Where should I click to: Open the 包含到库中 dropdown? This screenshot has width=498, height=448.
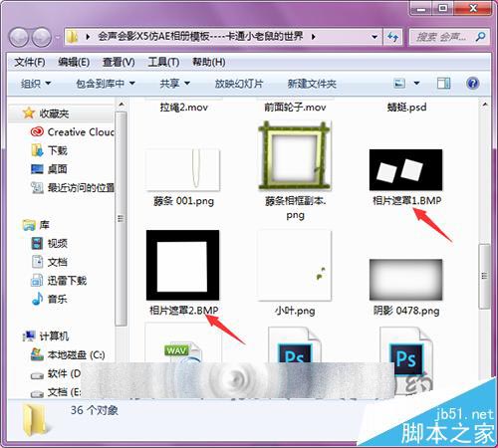tap(106, 84)
